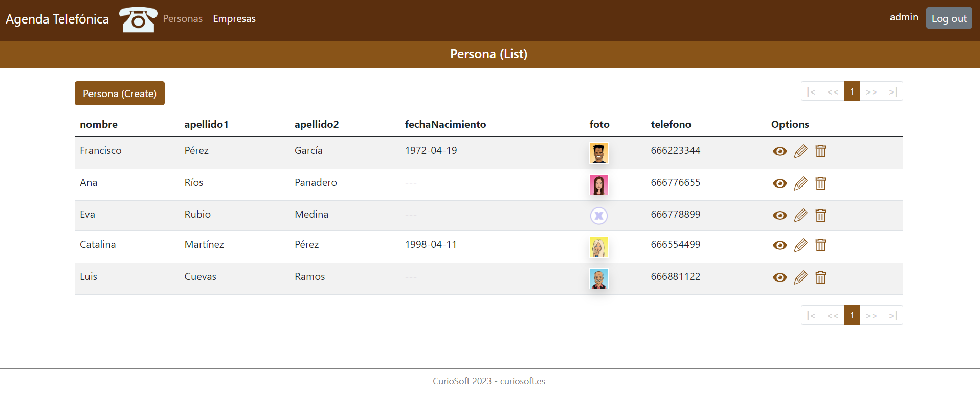
Task: Click Agenda Telefónica brand link
Action: coord(57,19)
